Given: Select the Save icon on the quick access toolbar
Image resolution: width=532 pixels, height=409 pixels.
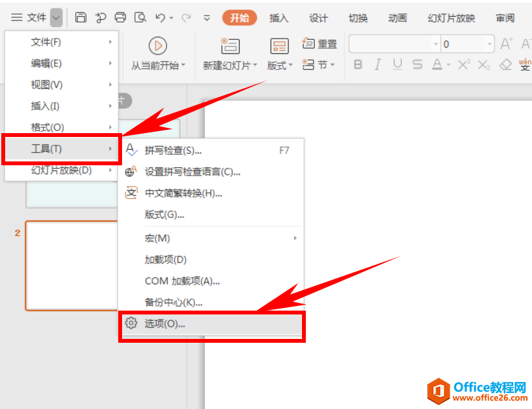Looking at the screenshot, I should (x=82, y=18).
